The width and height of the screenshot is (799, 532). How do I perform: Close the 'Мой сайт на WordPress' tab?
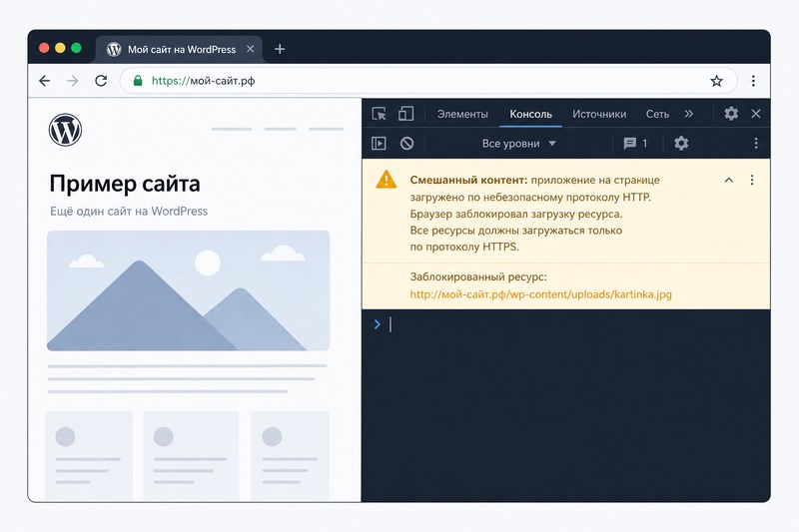251,49
